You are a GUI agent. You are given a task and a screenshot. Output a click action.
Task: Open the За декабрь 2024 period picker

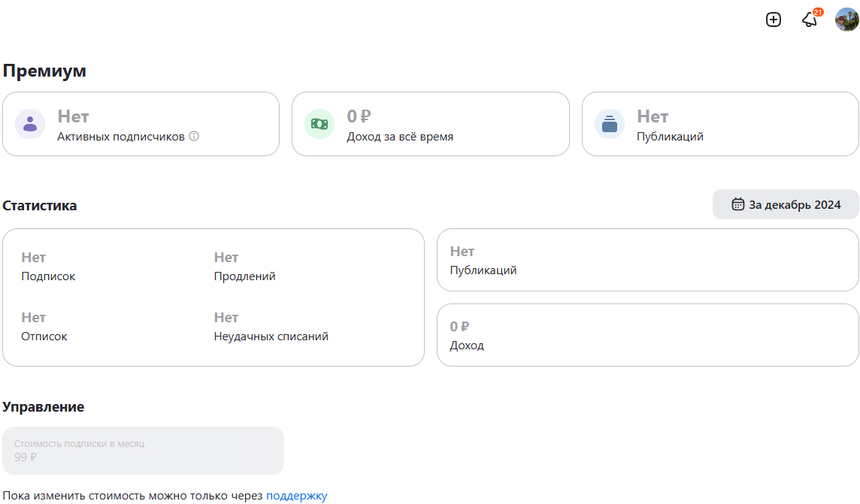coord(786,204)
